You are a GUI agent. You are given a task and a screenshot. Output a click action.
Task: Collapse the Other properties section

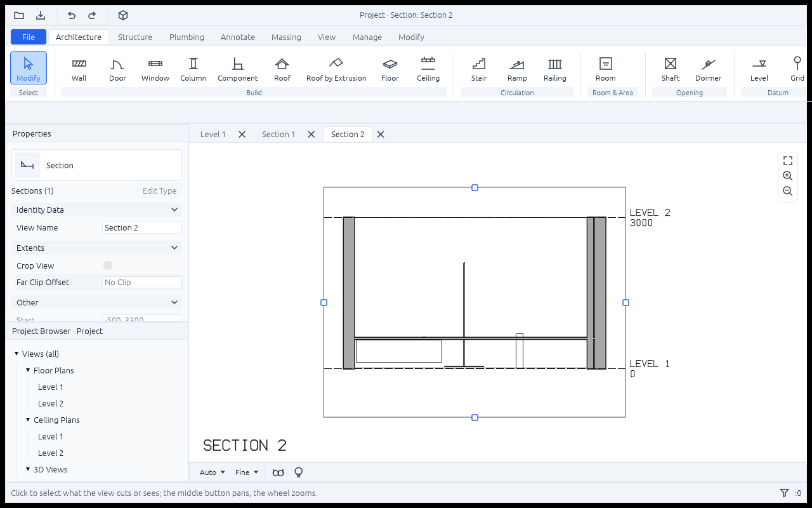coord(96,302)
